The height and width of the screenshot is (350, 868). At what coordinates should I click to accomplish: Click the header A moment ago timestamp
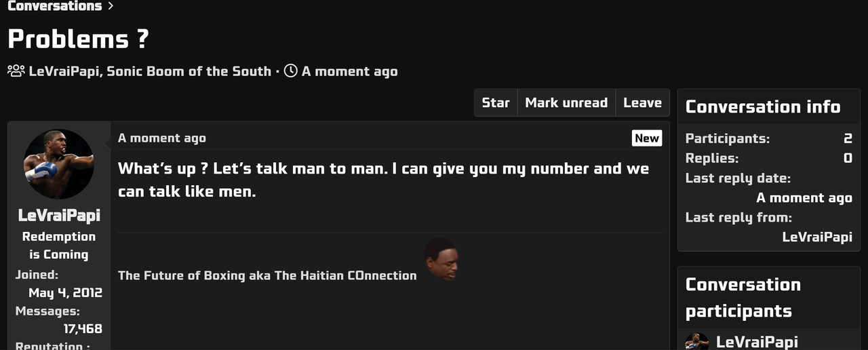[x=350, y=71]
